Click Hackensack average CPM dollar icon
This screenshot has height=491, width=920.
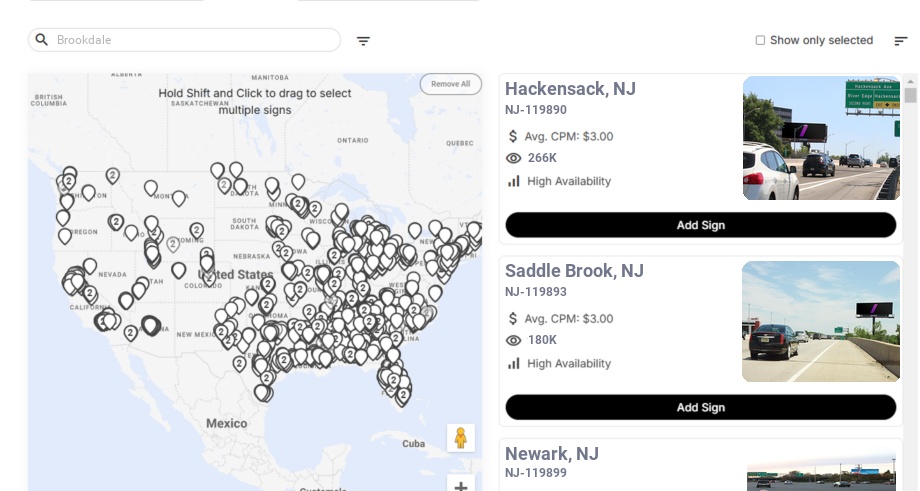click(x=513, y=136)
